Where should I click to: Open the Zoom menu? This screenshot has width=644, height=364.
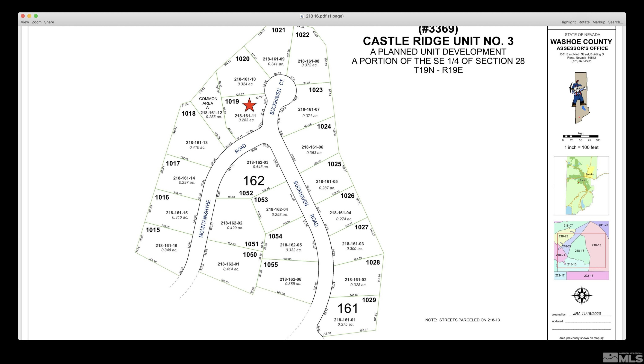(36, 22)
